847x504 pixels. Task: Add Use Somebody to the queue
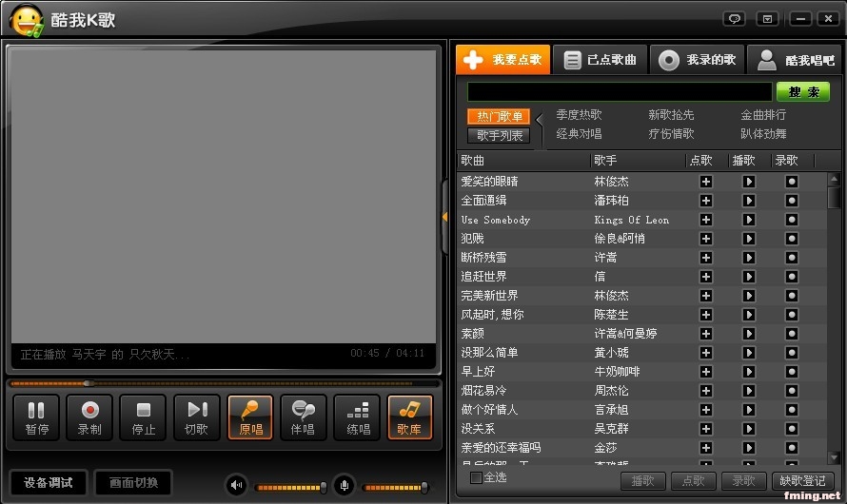click(705, 220)
